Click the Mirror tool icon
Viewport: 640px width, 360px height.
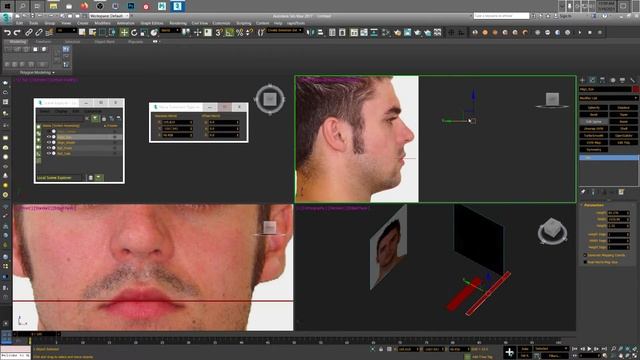(310, 33)
